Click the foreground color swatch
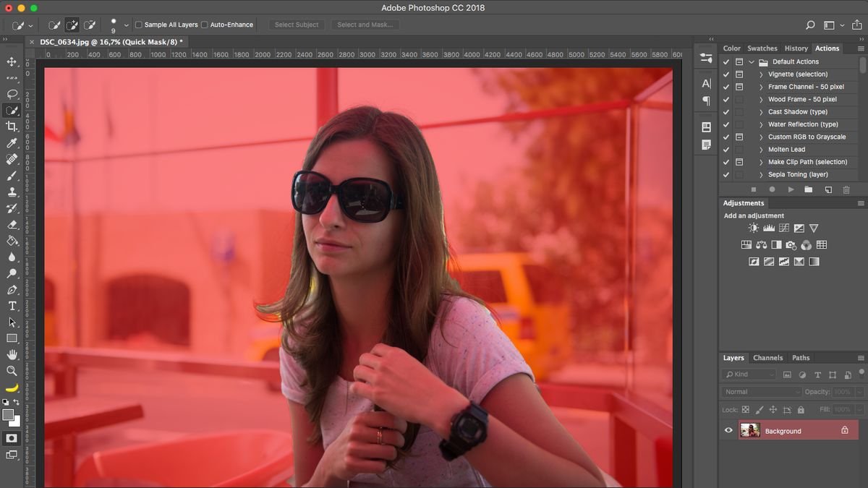This screenshot has height=488, width=868. point(9,415)
